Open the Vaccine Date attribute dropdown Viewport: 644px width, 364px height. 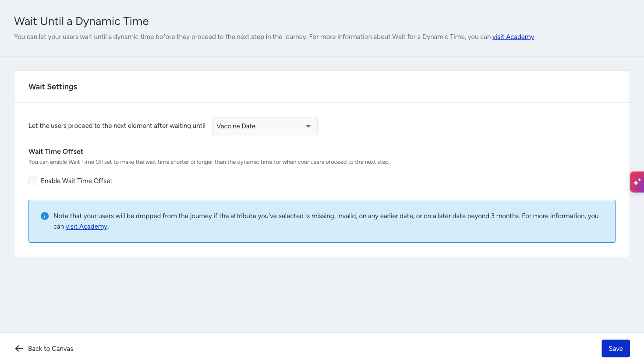click(265, 126)
